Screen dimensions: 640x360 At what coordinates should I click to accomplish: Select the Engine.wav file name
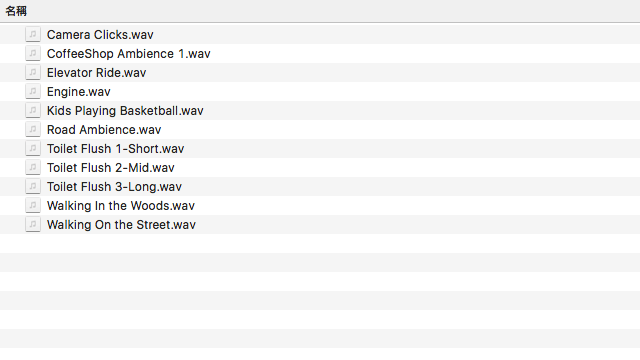pyautogui.click(x=78, y=92)
